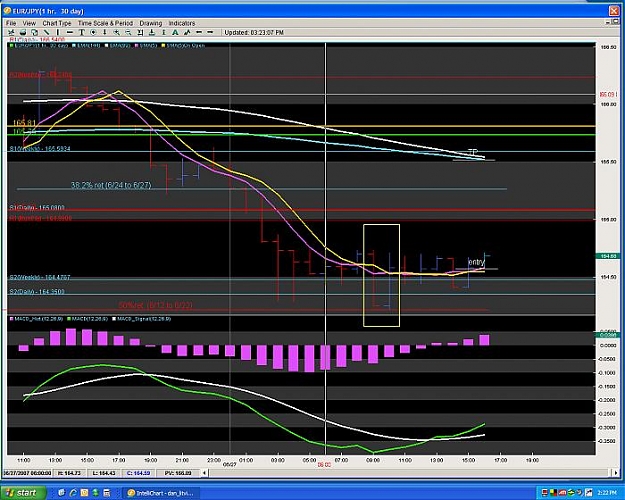Select the down arrow marker tool
This screenshot has width=625, height=500.
[x=104, y=32]
